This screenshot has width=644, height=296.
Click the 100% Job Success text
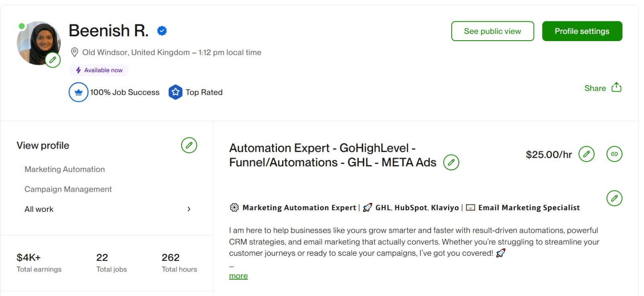point(125,92)
